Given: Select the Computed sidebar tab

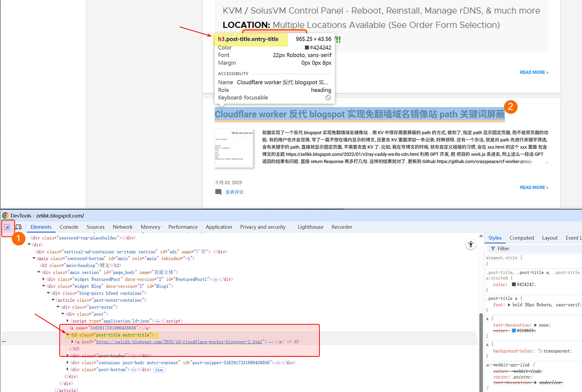Looking at the screenshot, I should point(522,238).
